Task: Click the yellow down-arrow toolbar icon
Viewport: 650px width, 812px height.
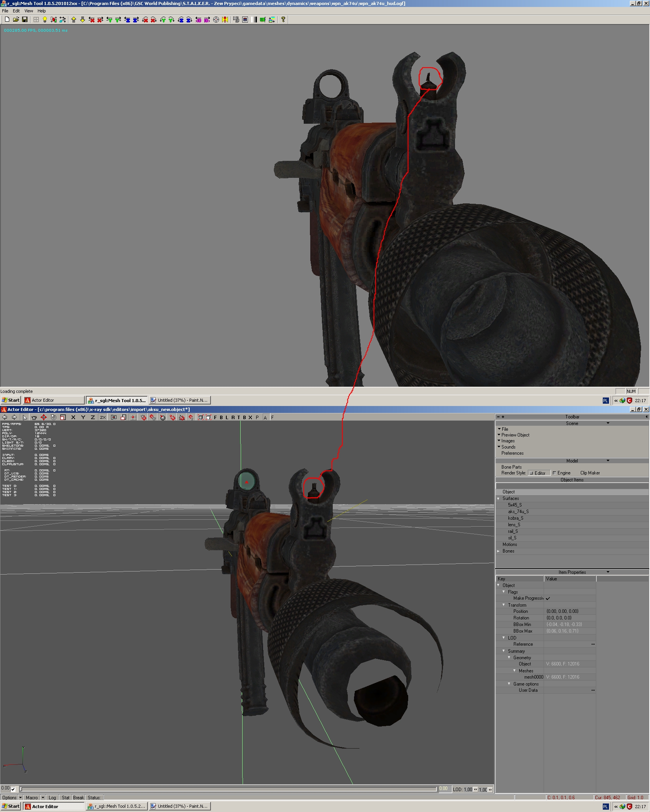Action: pyautogui.click(x=82, y=19)
